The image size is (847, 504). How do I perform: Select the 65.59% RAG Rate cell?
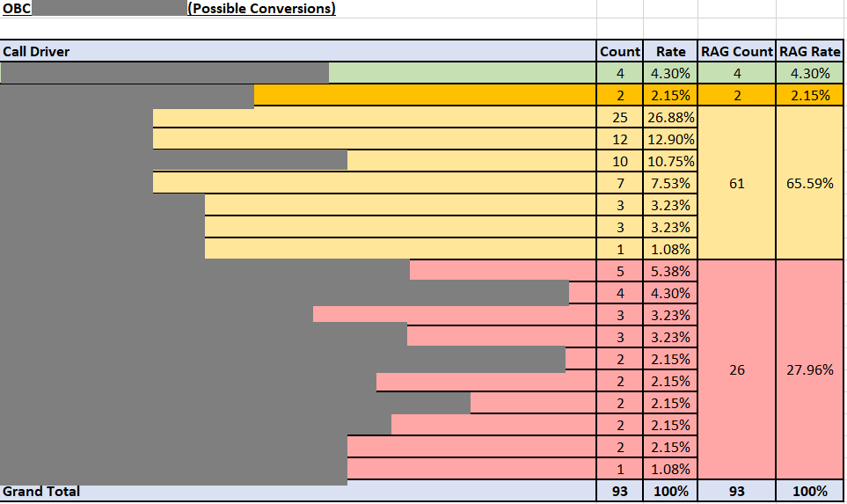(x=810, y=183)
